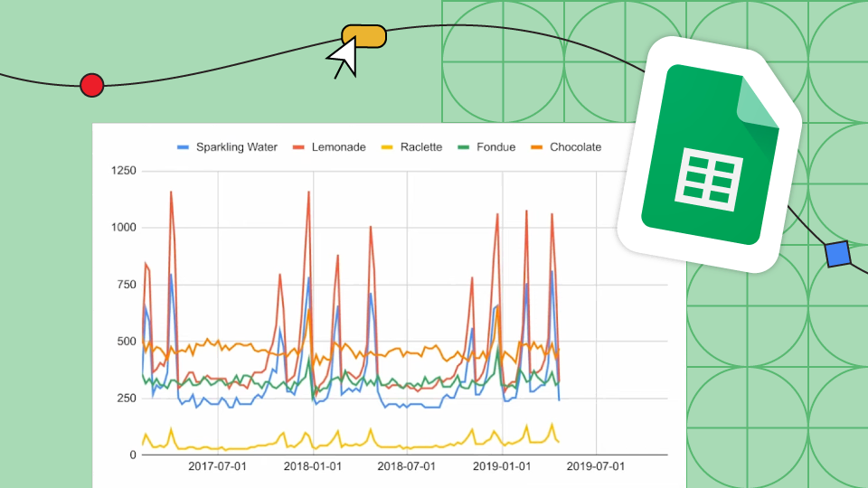Select the 2019-01-01 x-axis date label
The height and width of the screenshot is (488, 868).
(502, 467)
